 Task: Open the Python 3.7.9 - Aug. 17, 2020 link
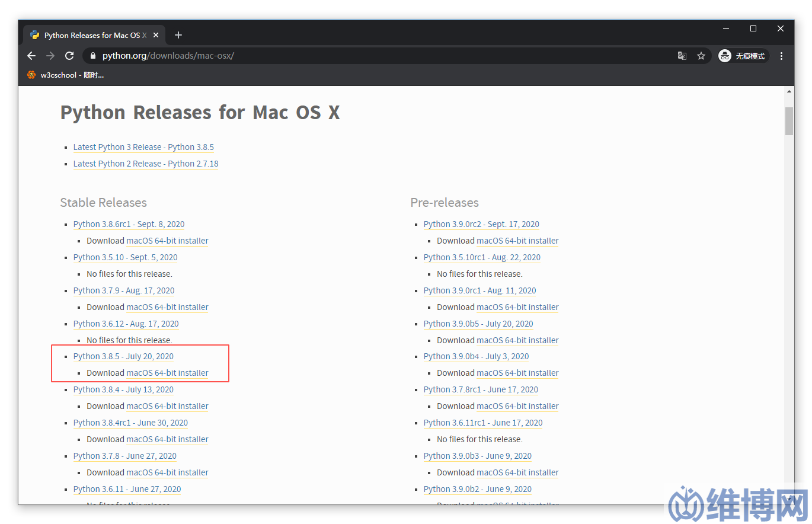pos(124,290)
